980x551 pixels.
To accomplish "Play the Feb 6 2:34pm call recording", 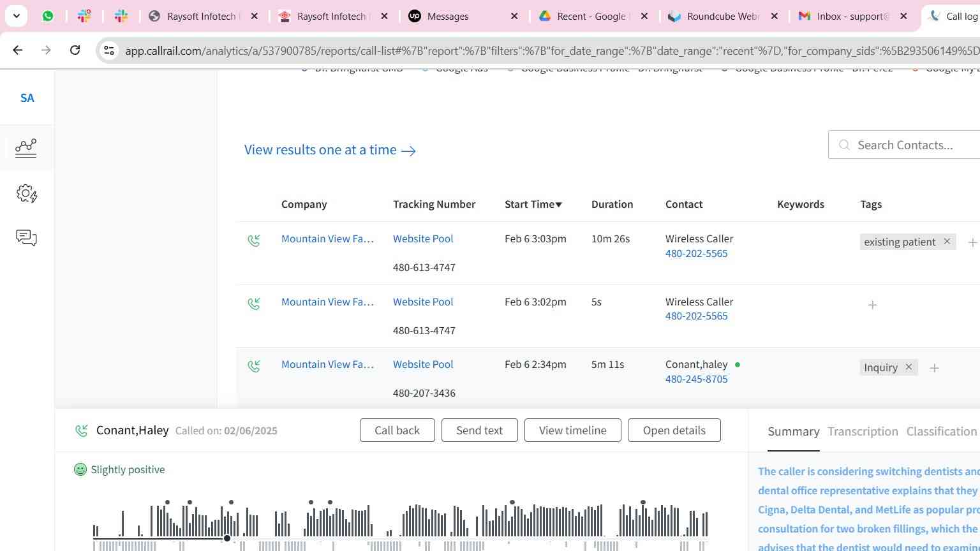I will pyautogui.click(x=254, y=366).
